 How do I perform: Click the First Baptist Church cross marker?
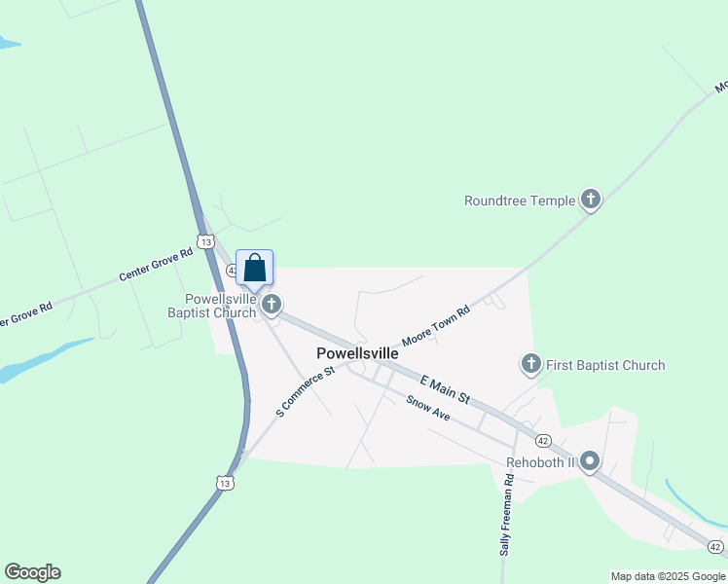(531, 364)
